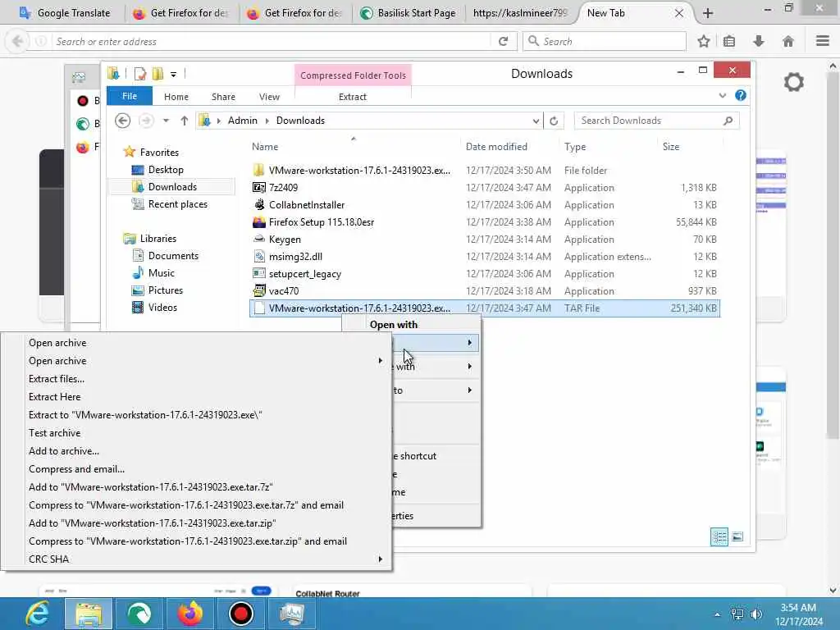Open the View ribbon tab

[x=269, y=97]
